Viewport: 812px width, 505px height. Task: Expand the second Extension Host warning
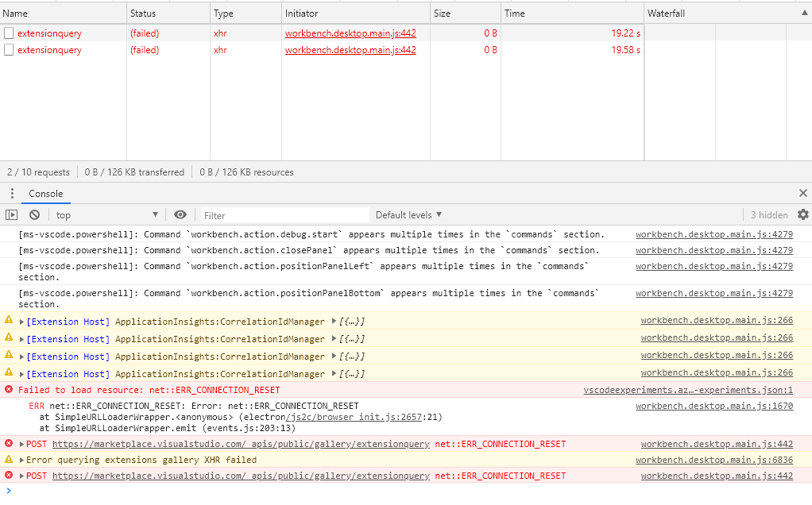21,339
